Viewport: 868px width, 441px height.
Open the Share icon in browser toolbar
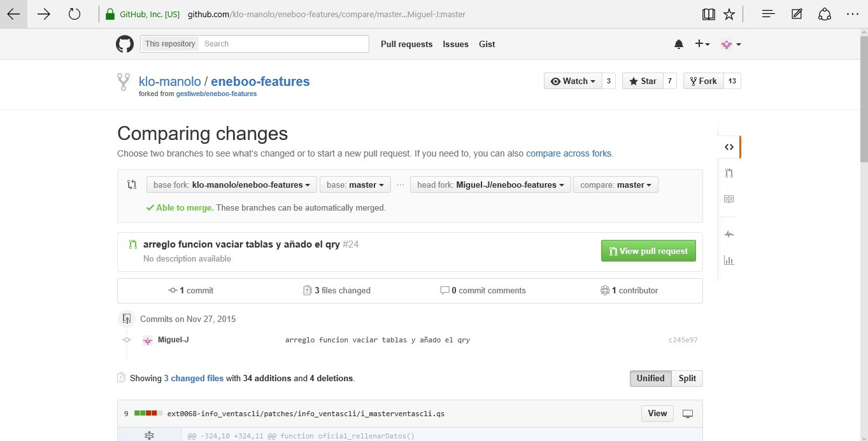point(825,14)
